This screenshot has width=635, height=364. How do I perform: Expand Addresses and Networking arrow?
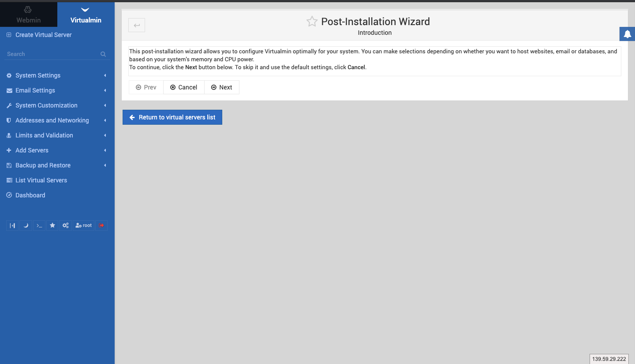point(105,120)
